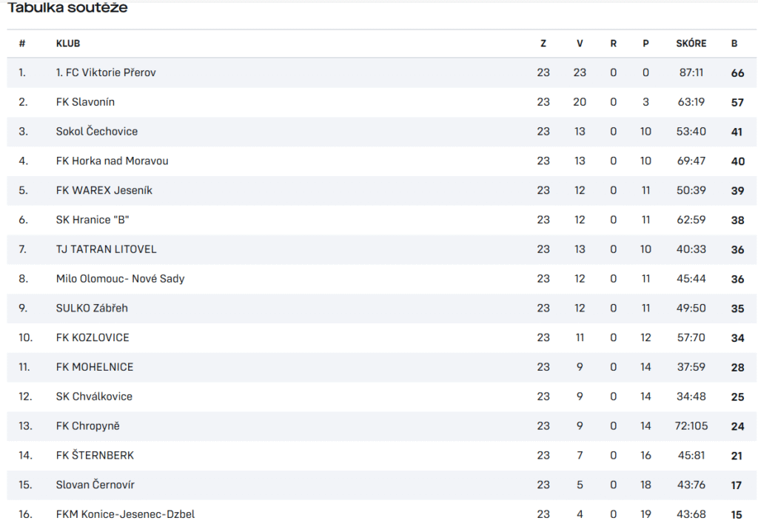Click the B points column header

pos(734,44)
